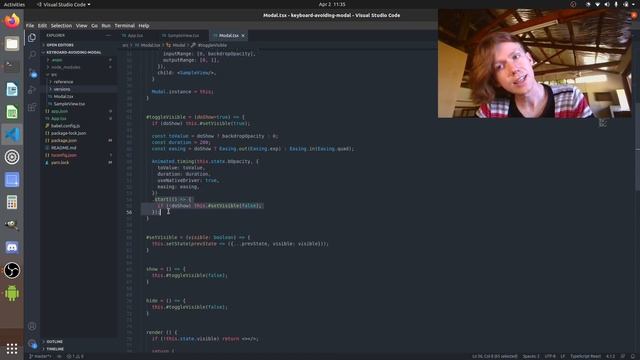Open the File menu
The height and width of the screenshot is (360, 640).
[x=30, y=25]
